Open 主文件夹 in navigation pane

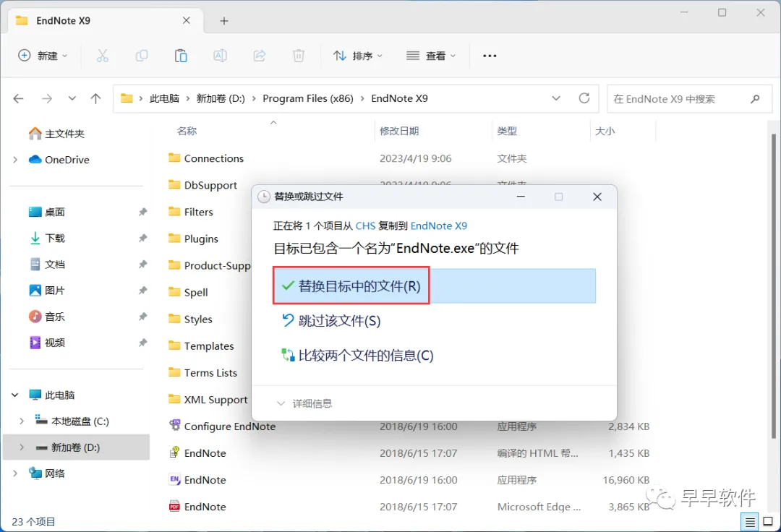tap(57, 134)
